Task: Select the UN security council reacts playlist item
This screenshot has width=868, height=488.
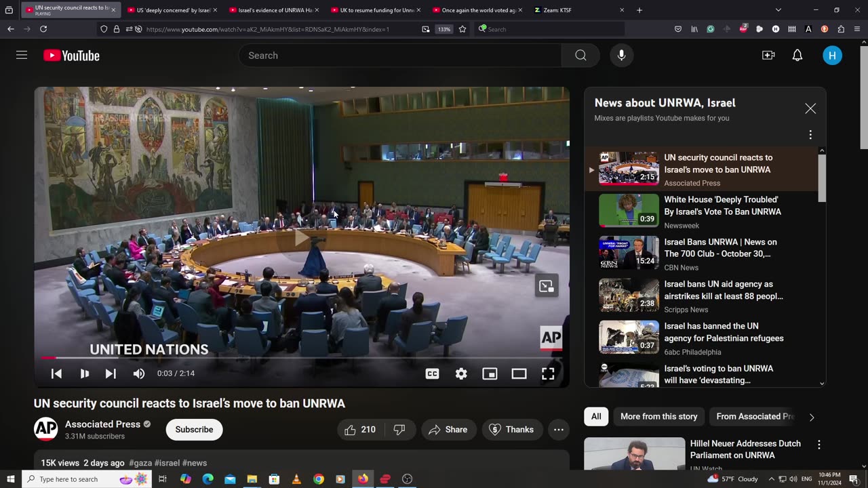Action: [x=701, y=169]
